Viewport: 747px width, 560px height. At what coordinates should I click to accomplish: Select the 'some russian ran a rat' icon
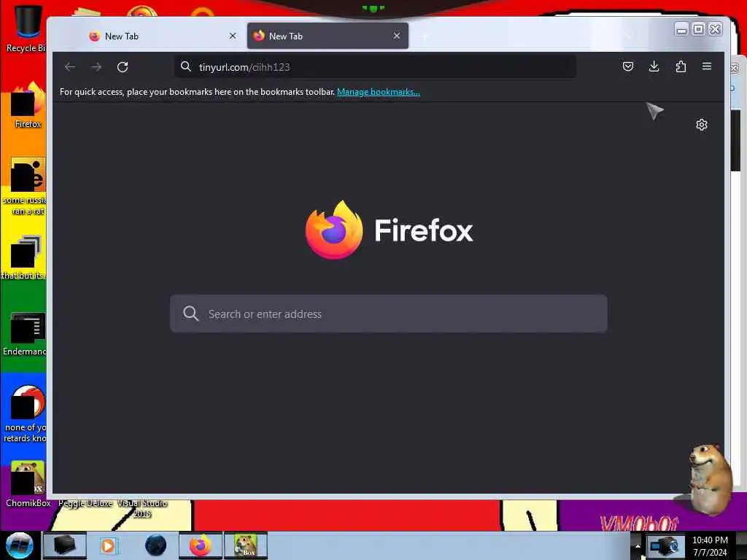(x=27, y=187)
